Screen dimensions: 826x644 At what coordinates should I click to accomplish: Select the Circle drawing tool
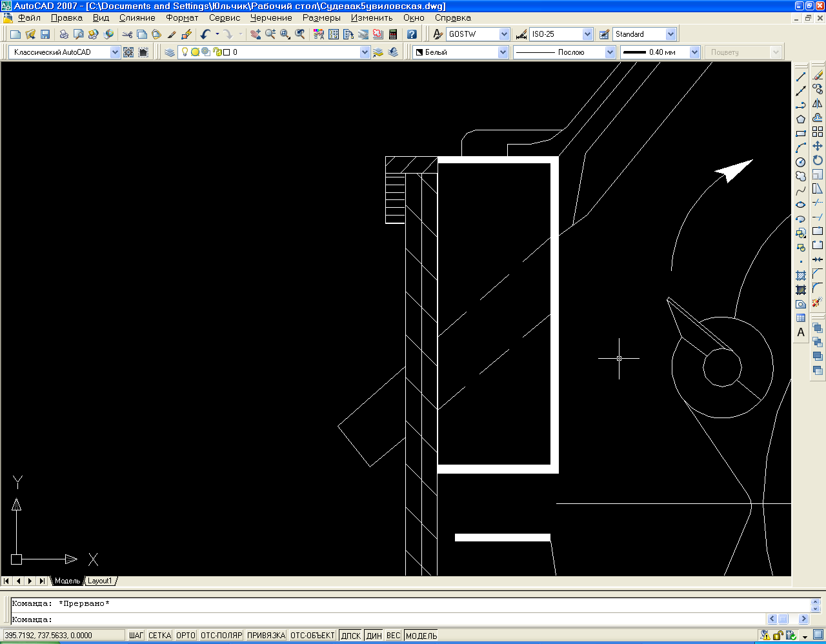point(801,162)
